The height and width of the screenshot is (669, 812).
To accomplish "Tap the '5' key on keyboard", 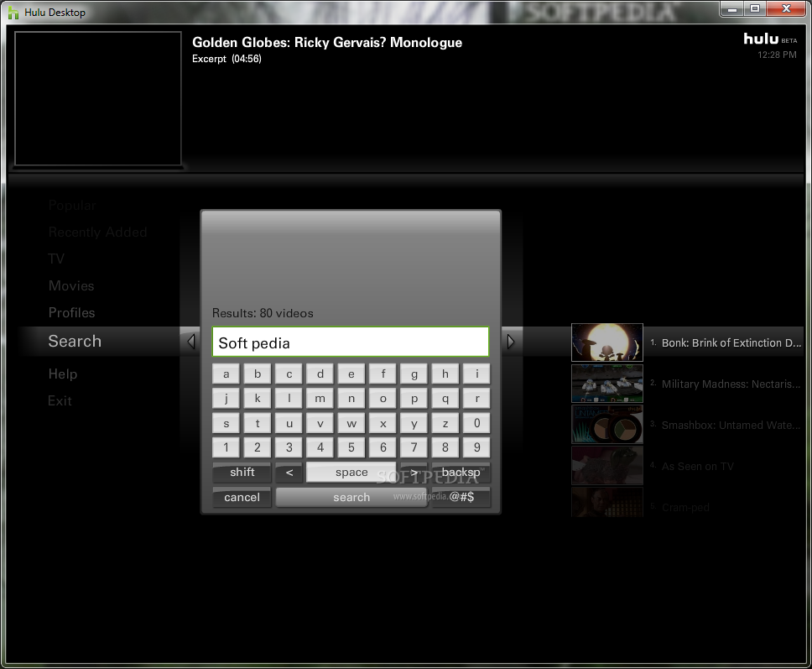I will pos(351,447).
